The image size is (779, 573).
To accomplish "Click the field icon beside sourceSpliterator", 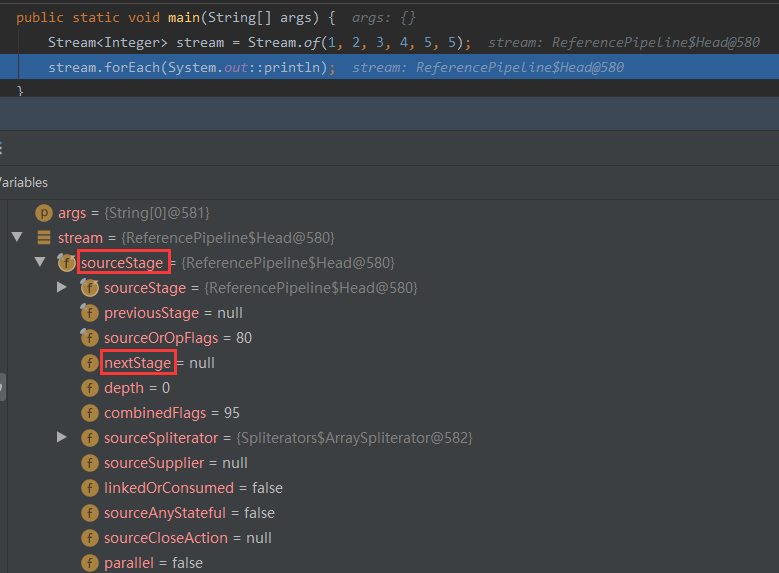I will click(89, 438).
